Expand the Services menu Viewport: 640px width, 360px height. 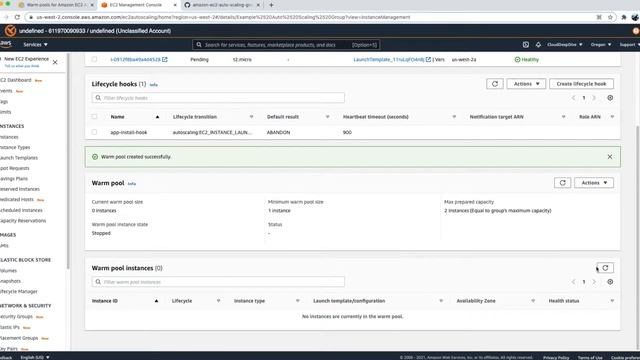[35, 44]
